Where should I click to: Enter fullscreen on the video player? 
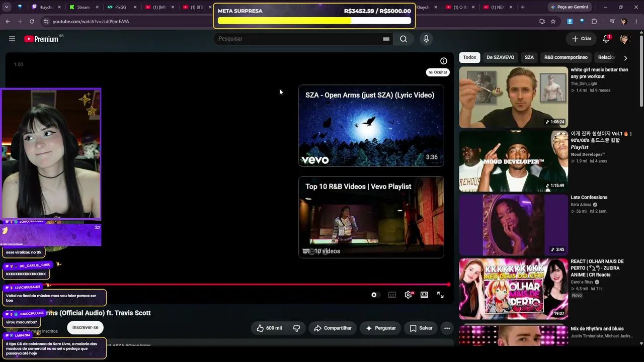440,295
